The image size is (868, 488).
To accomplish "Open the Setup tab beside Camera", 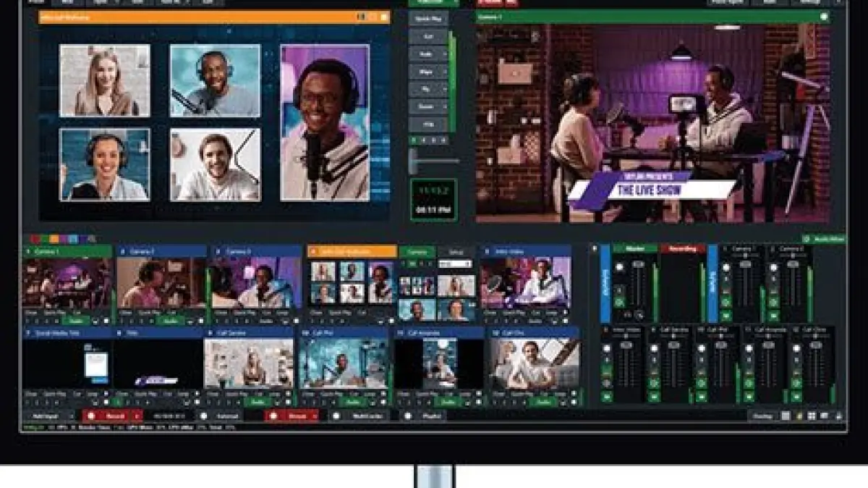I will pyautogui.click(x=456, y=251).
